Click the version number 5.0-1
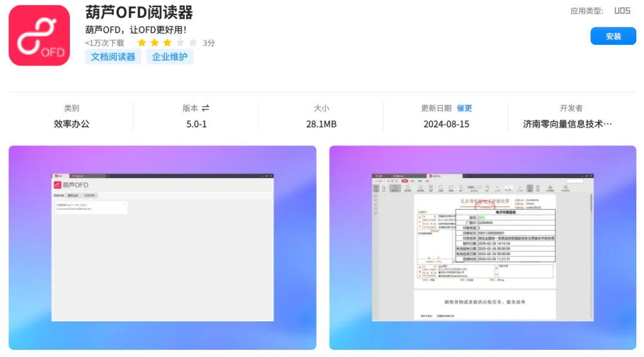Viewport: 644px width, 357px height. 196,124
